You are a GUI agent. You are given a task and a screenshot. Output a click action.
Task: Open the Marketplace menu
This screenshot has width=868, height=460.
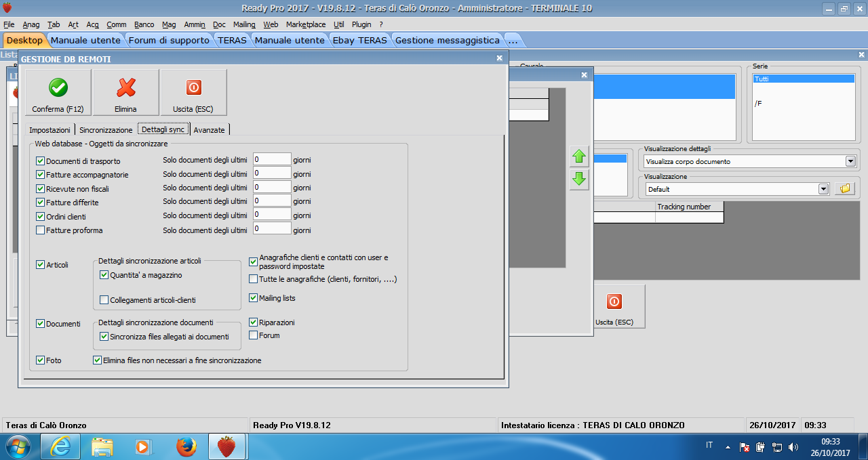coord(306,24)
